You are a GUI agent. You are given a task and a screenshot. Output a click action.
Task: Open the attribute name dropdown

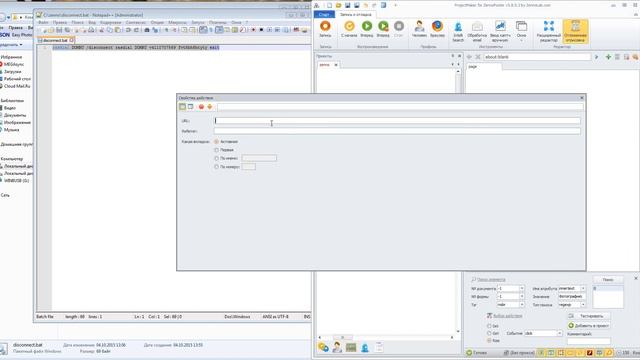583,289
